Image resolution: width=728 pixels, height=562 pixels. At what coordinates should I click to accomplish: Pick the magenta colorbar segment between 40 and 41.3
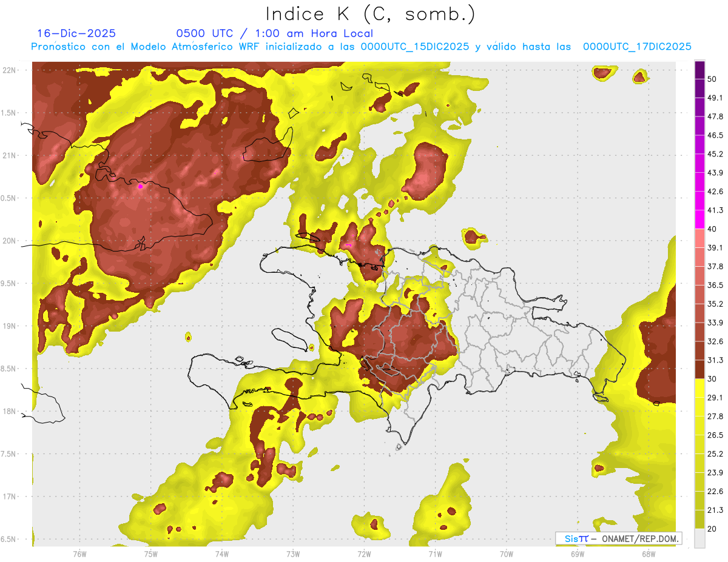(x=699, y=219)
